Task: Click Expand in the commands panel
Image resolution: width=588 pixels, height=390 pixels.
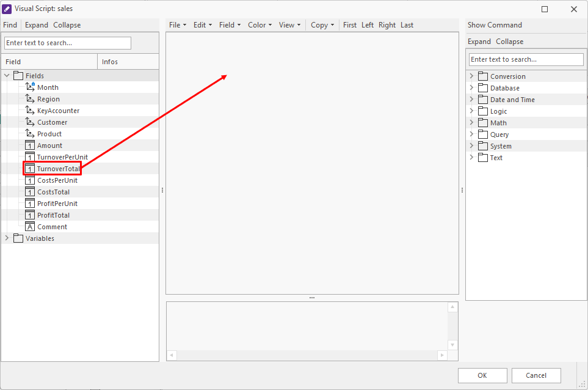Action: coord(479,42)
